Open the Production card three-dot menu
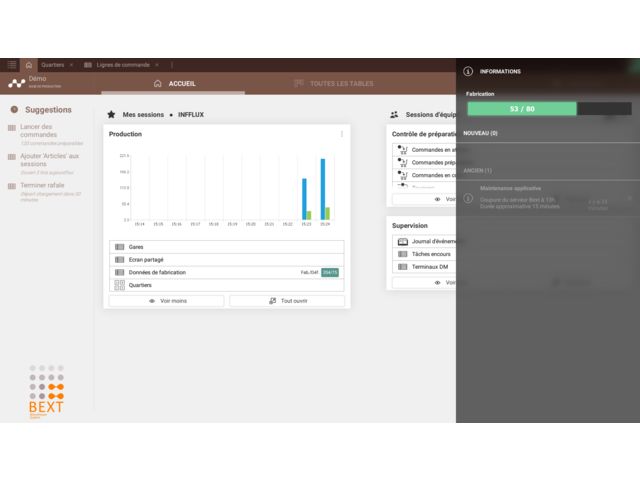This screenshot has height=480, width=640. pyautogui.click(x=341, y=134)
